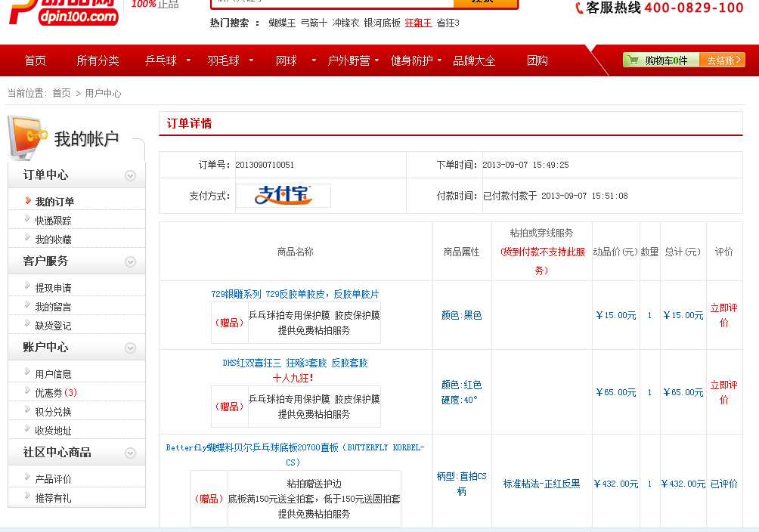Click the Alipay payment logo
This screenshot has height=532, width=759.
pos(283,196)
